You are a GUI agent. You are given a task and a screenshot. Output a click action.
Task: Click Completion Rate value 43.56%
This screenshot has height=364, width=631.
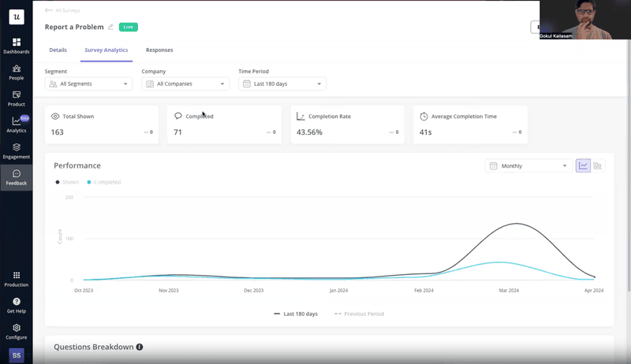tap(309, 132)
